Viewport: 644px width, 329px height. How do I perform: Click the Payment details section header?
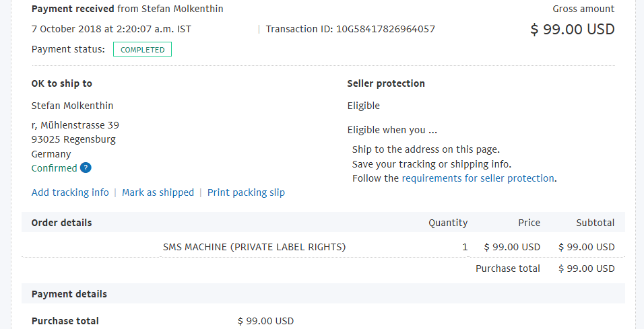point(69,294)
